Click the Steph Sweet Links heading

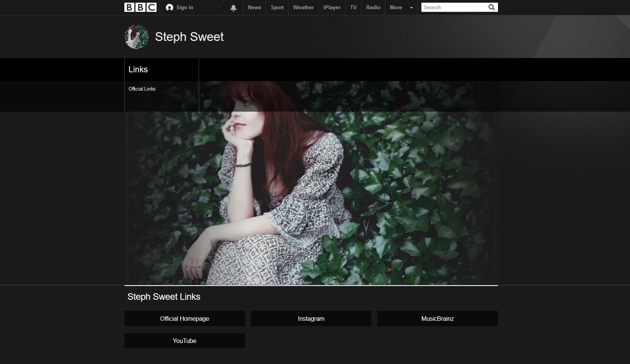coord(164,297)
